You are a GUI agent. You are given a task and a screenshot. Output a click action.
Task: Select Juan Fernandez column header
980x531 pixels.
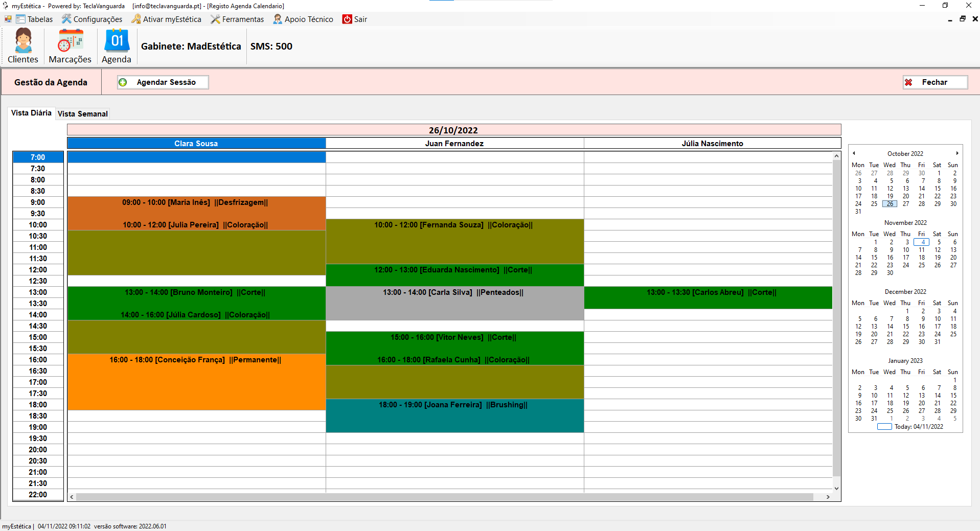pos(454,144)
